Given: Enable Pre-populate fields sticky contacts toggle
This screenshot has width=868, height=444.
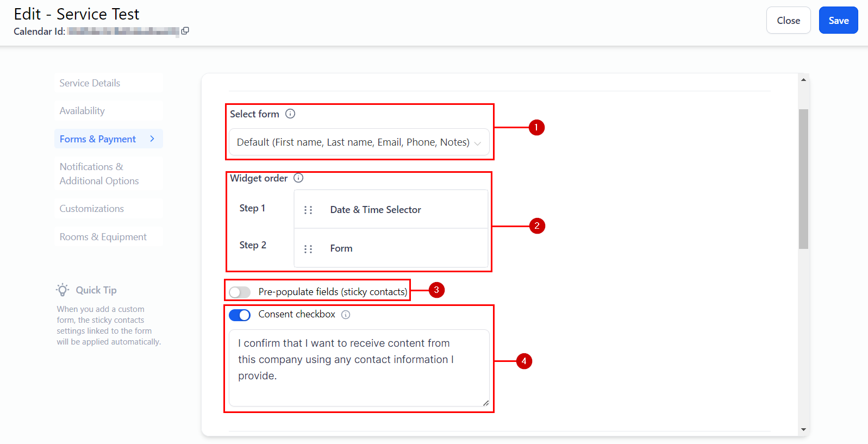Looking at the screenshot, I should 240,292.
